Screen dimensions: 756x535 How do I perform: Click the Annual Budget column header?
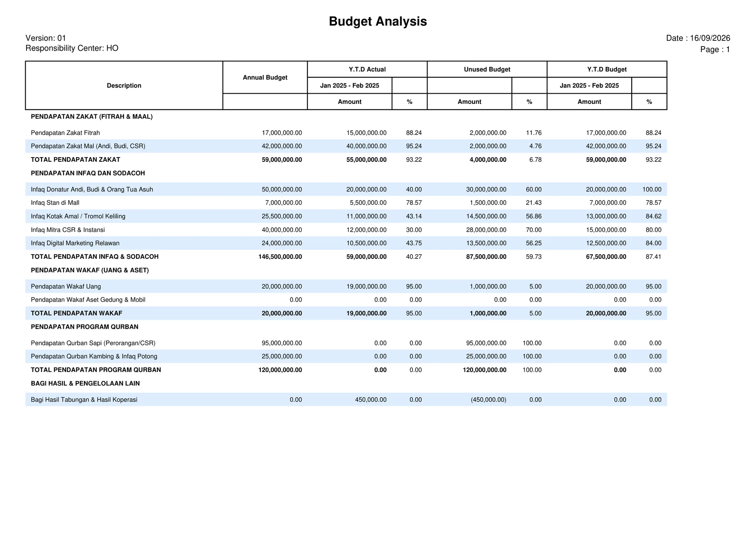(265, 77)
